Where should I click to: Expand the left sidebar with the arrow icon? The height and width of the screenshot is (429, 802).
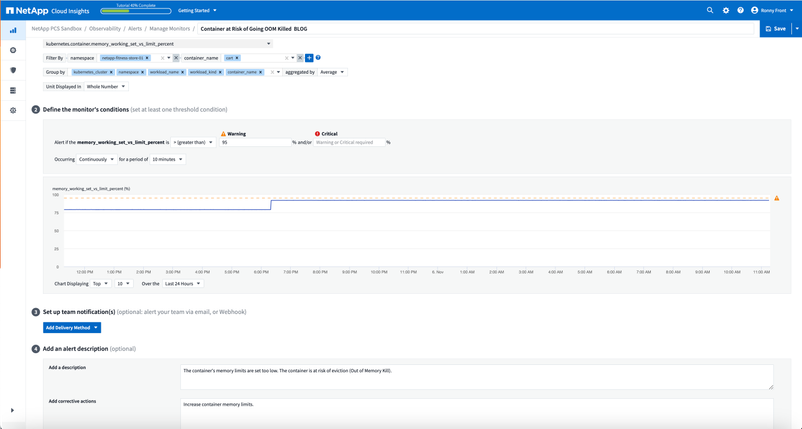(x=12, y=410)
